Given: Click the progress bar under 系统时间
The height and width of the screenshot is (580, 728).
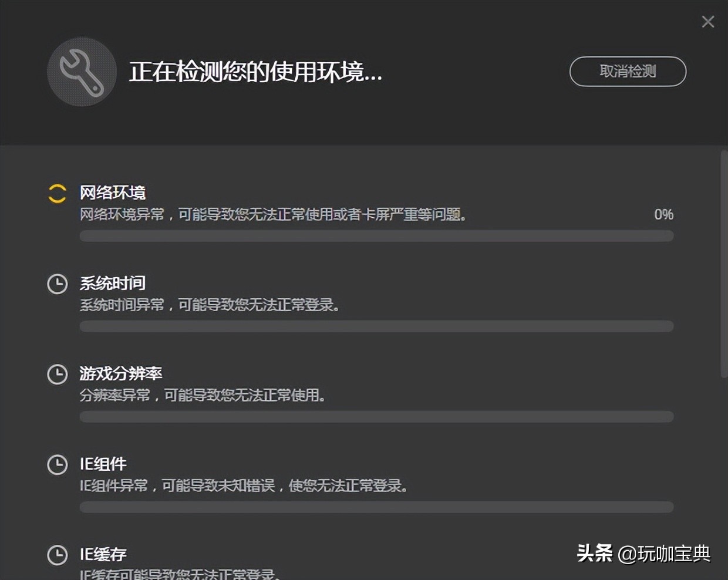Looking at the screenshot, I should pos(376,326).
